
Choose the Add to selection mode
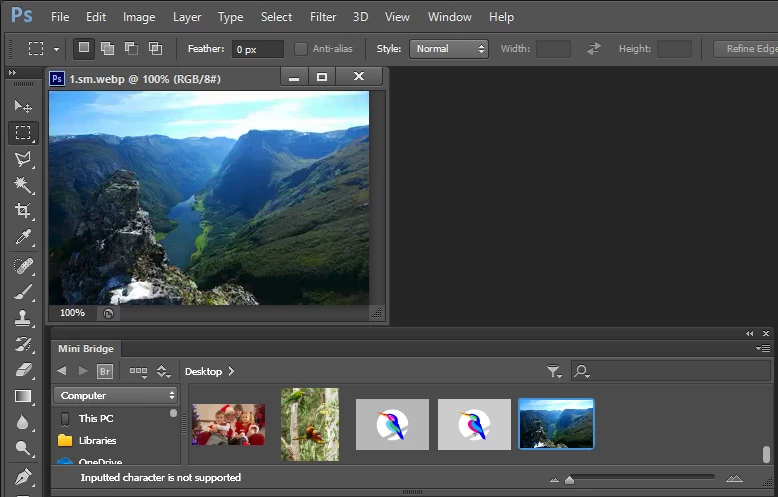tap(107, 48)
